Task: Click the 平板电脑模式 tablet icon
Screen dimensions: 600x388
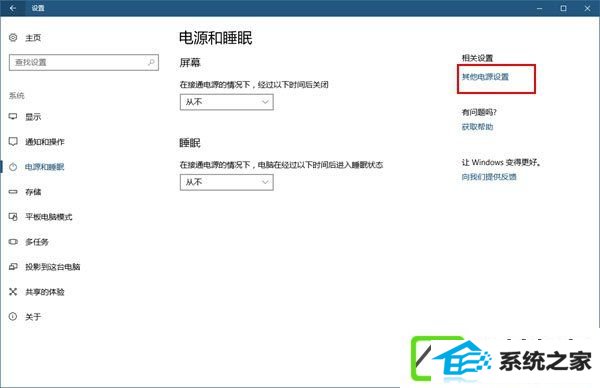Action: pyautogui.click(x=13, y=217)
